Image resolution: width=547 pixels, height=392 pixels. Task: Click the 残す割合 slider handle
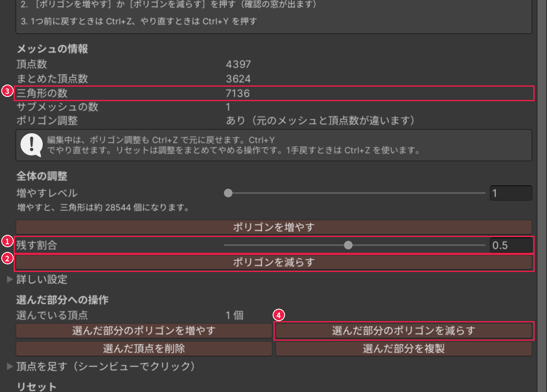point(348,245)
